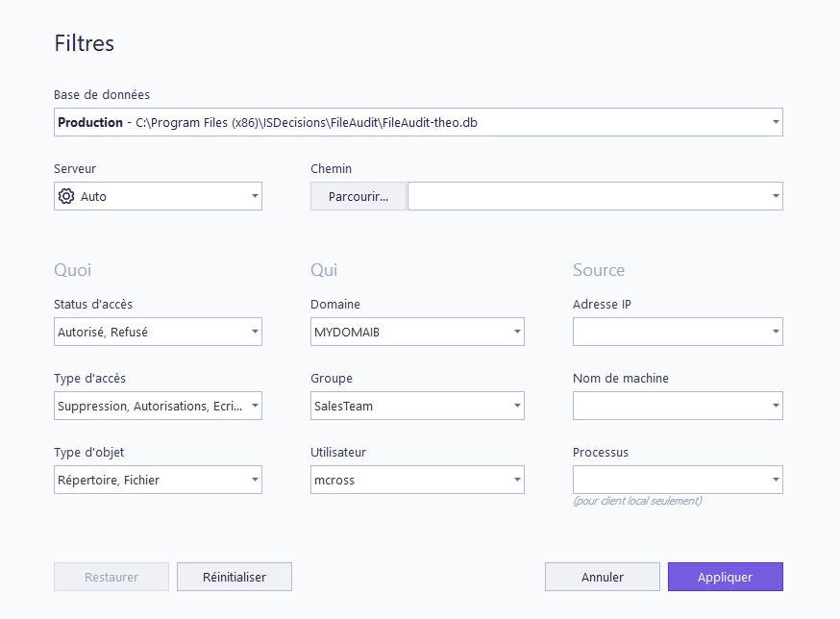Viewport: 840px width, 619px height.
Task: Select the MYDOMAIB domain value
Action: pos(347,333)
